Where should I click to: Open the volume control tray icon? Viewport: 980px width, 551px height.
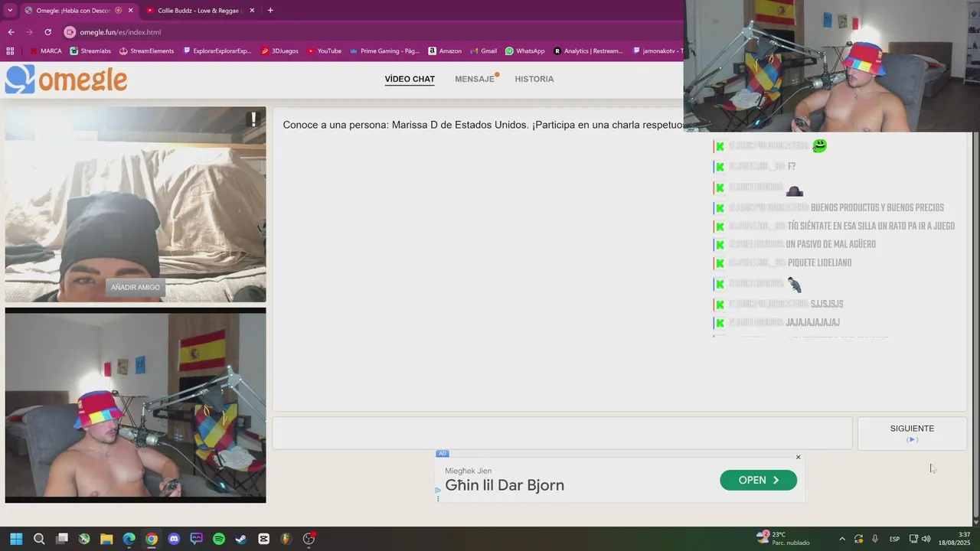point(926,539)
